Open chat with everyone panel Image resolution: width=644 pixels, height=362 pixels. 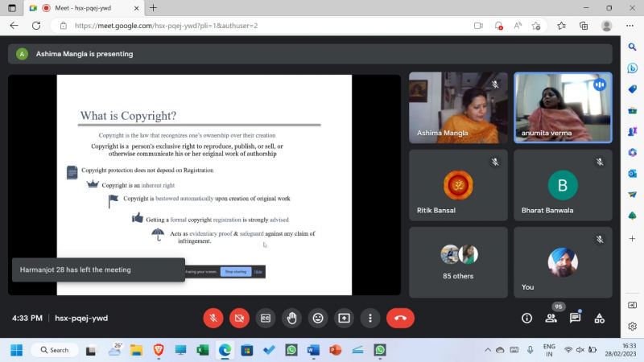(x=575, y=318)
